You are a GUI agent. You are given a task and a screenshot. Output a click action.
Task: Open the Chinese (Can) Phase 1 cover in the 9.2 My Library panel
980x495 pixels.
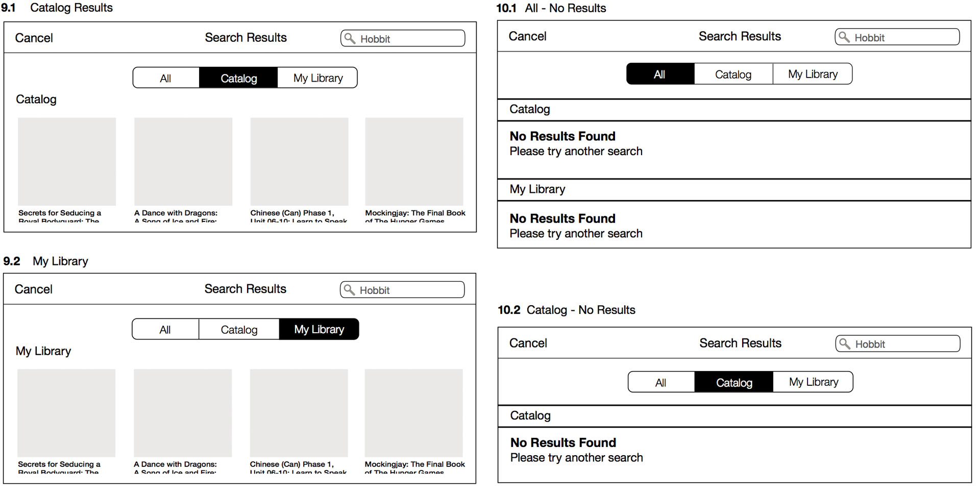[x=299, y=413]
